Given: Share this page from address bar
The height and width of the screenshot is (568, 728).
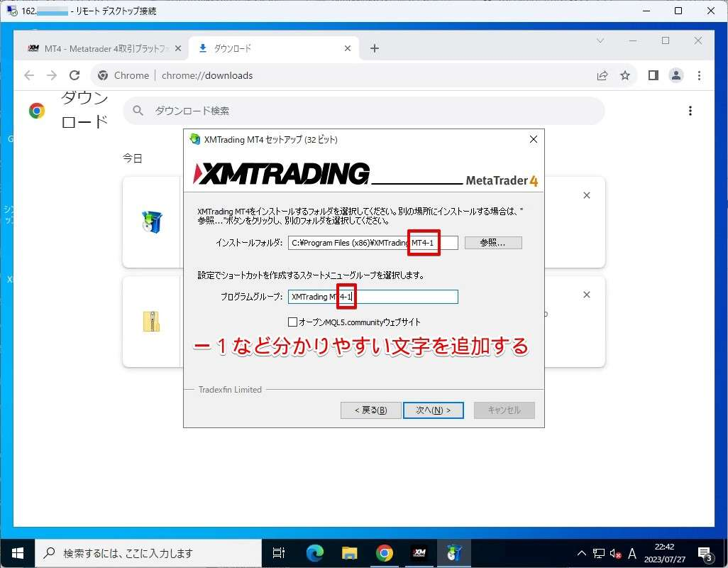Looking at the screenshot, I should [x=602, y=75].
